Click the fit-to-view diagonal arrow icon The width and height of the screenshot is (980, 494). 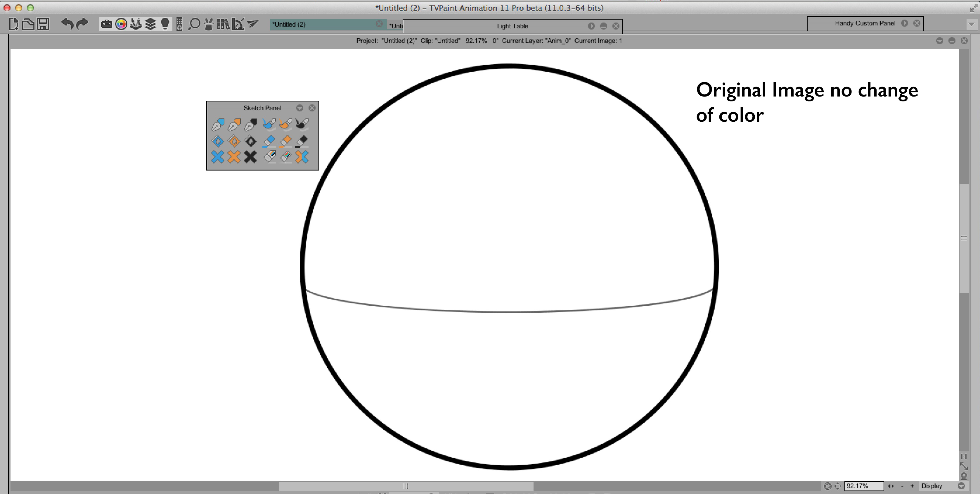click(964, 466)
